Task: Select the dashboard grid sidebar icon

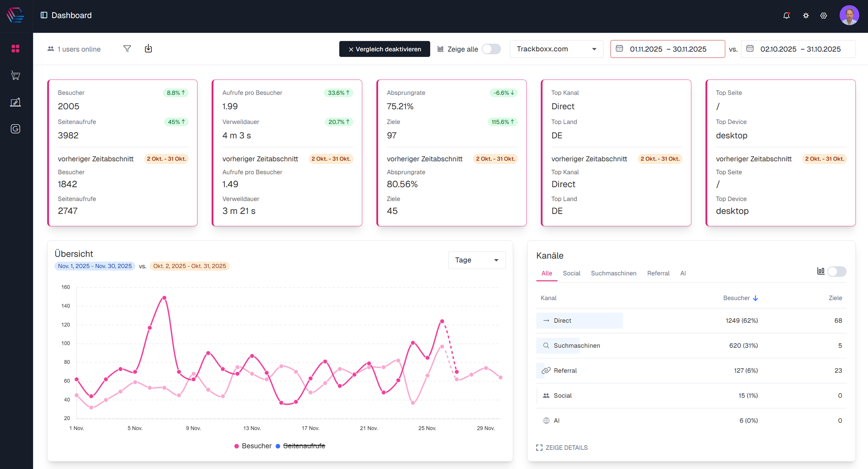Action: pos(16,49)
